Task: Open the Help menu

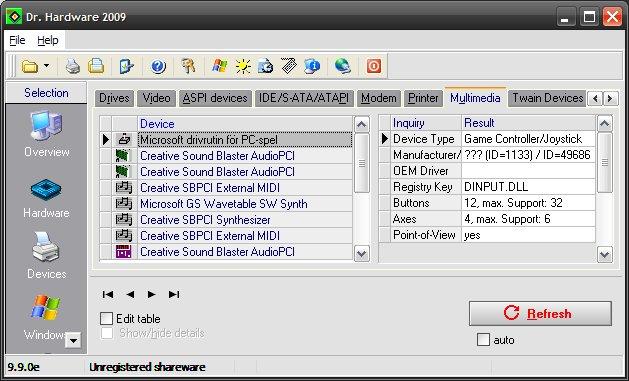Action: pyautogui.click(x=48, y=41)
